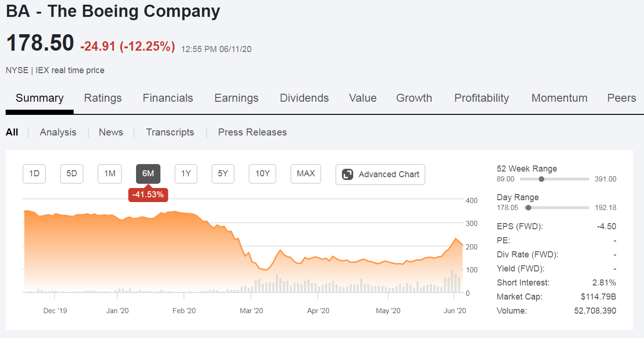644x338 pixels.
Task: Switch chart to 1Y range
Action: (186, 174)
